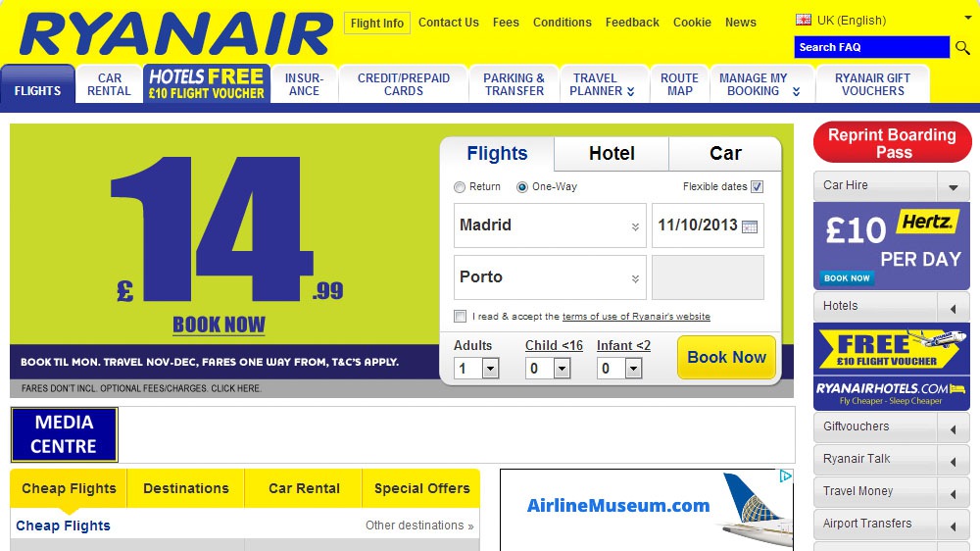The image size is (980, 551).
Task: Open the Adults count dropdown
Action: pyautogui.click(x=491, y=369)
